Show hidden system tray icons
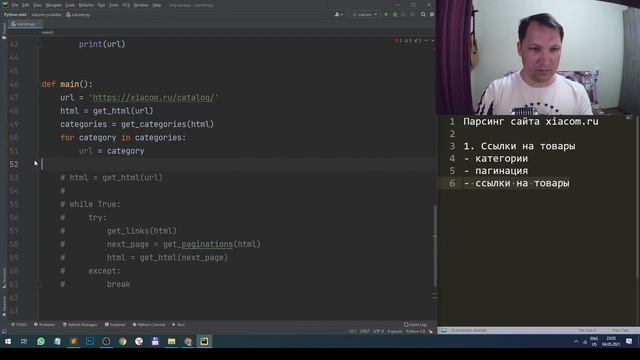Screen dimensions: 640x360 [x=576, y=341]
